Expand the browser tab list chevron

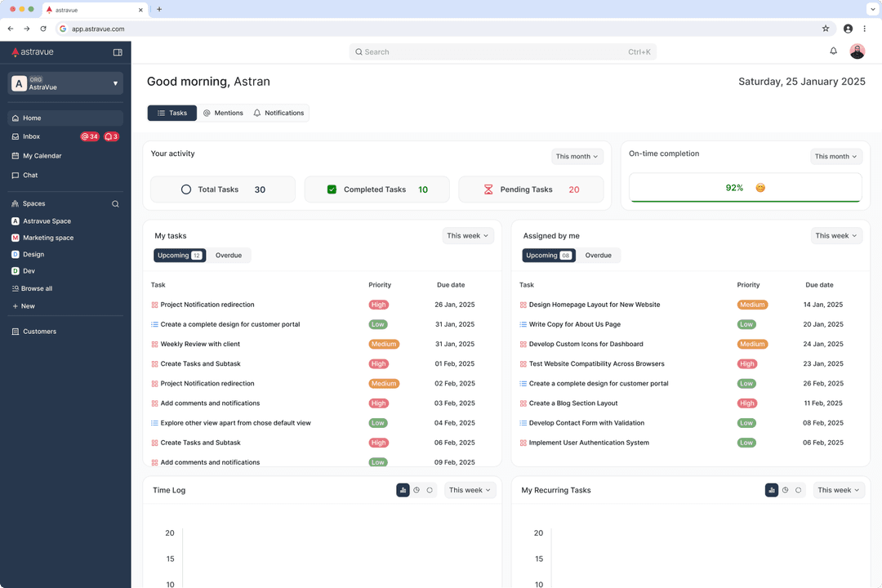tap(872, 9)
